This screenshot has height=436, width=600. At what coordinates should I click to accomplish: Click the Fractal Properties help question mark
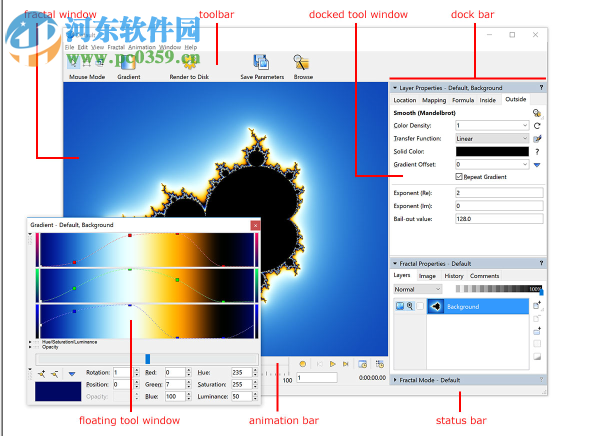[x=541, y=263]
